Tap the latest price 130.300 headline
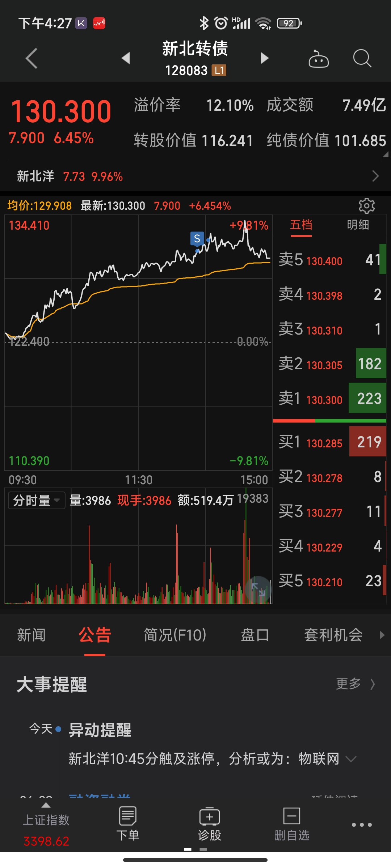This screenshot has height=868, width=391. point(61,111)
